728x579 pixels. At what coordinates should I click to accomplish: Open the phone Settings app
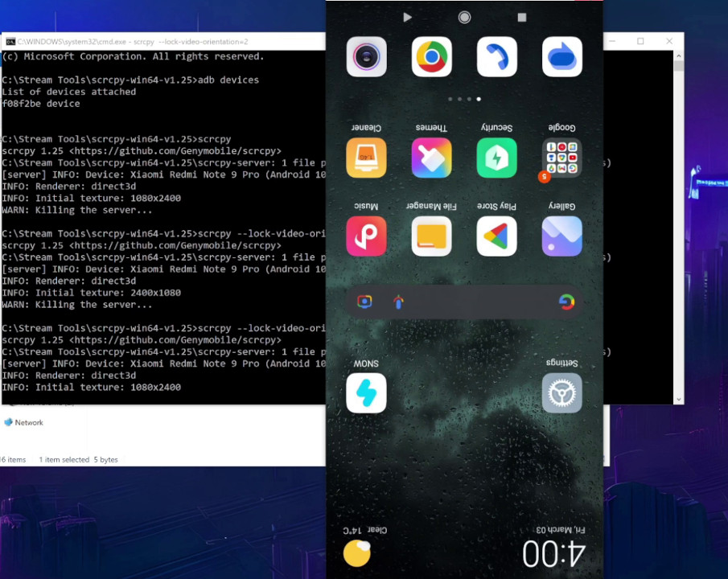[561, 392]
